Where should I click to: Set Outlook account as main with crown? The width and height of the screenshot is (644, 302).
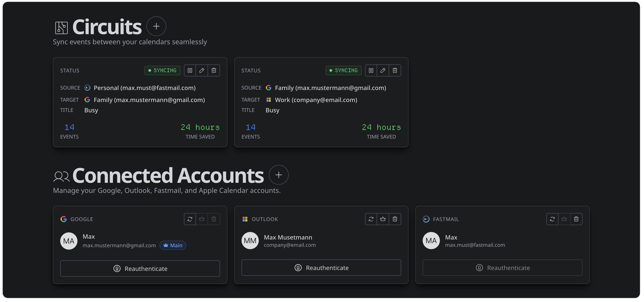click(x=383, y=219)
